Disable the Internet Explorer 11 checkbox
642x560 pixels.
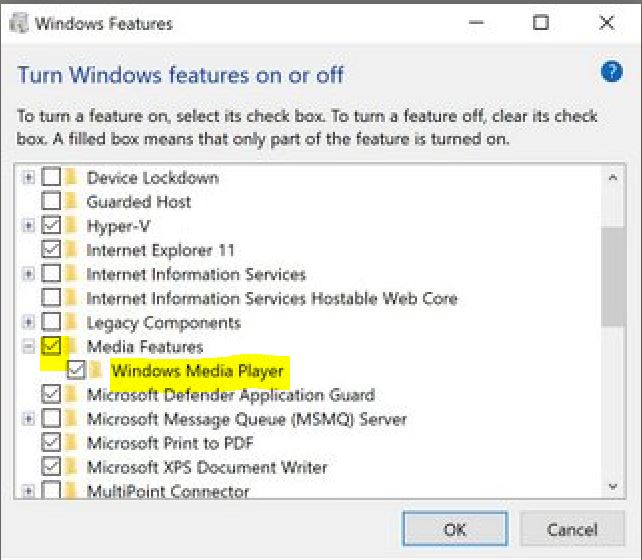coord(51,249)
